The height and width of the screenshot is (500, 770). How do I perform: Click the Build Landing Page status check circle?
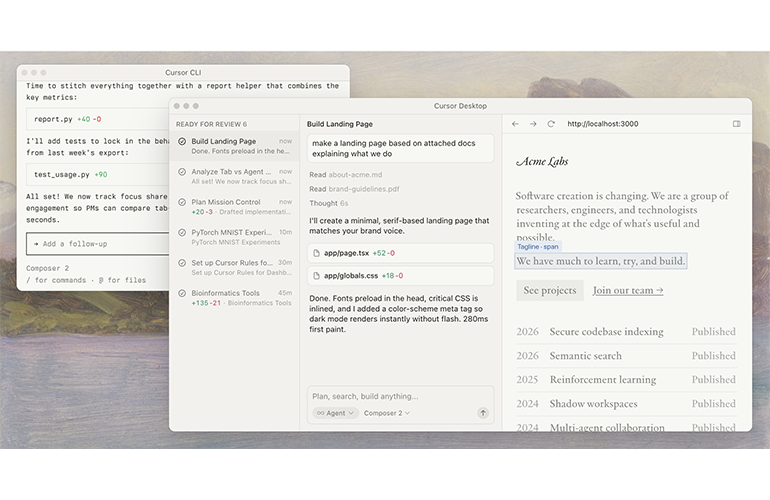click(x=182, y=142)
